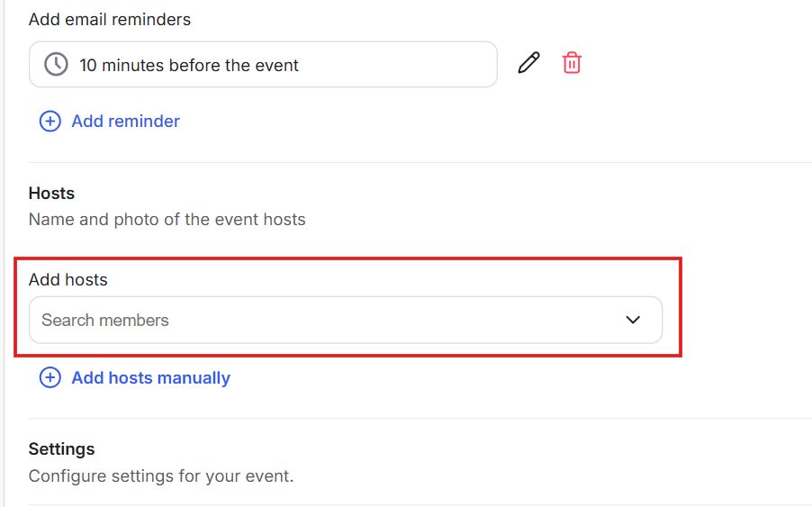Click the Add email reminders label
The height and width of the screenshot is (507, 812).
[110, 19]
